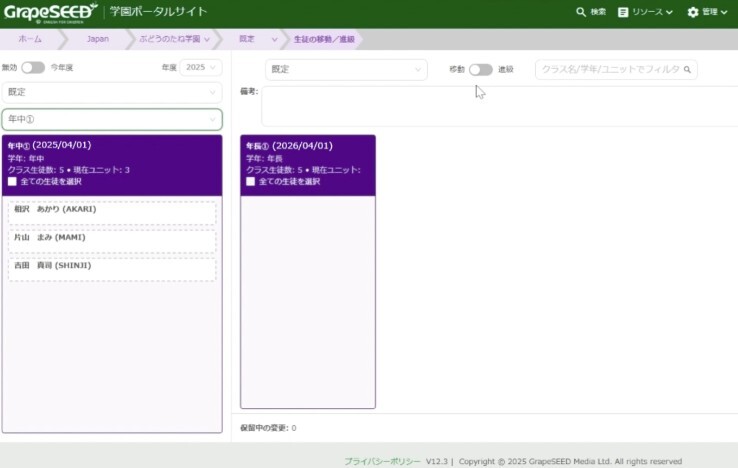
Task: Open the destination 既定 dropdown
Action: tap(346, 70)
